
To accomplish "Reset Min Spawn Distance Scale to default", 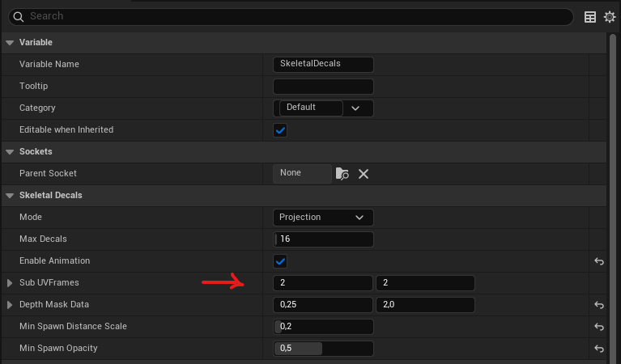I will click(599, 327).
